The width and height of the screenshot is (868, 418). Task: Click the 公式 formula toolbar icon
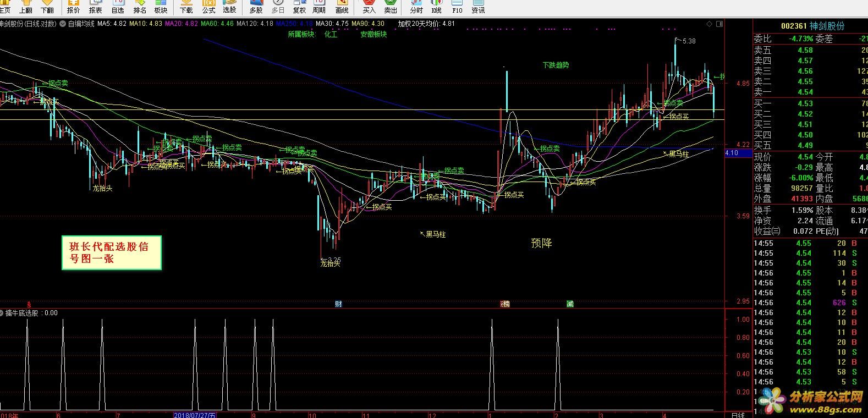point(208,7)
